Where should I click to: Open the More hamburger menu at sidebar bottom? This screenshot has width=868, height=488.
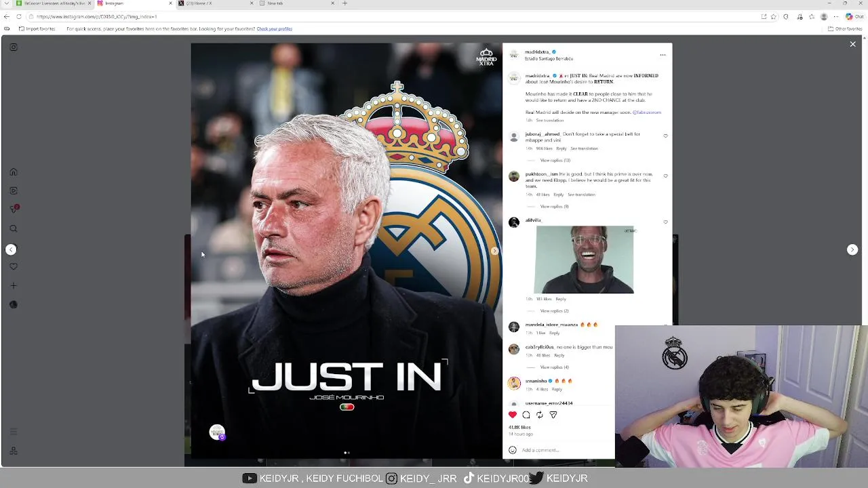click(x=14, y=432)
